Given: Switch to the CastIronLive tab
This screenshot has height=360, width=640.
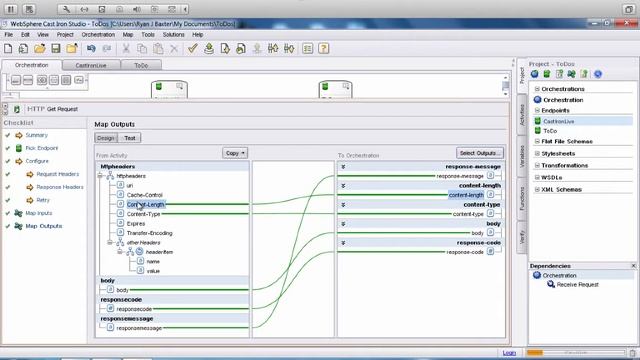Looking at the screenshot, I should (x=91, y=65).
